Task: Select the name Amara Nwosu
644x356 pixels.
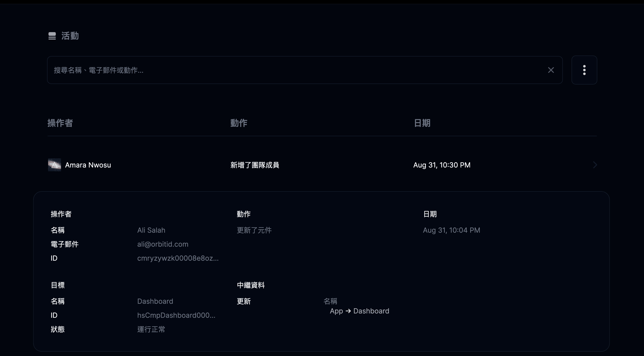Action: tap(88, 165)
